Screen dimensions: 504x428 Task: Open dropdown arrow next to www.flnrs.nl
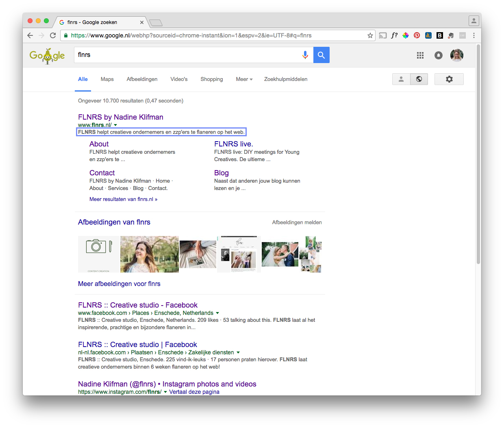point(115,125)
